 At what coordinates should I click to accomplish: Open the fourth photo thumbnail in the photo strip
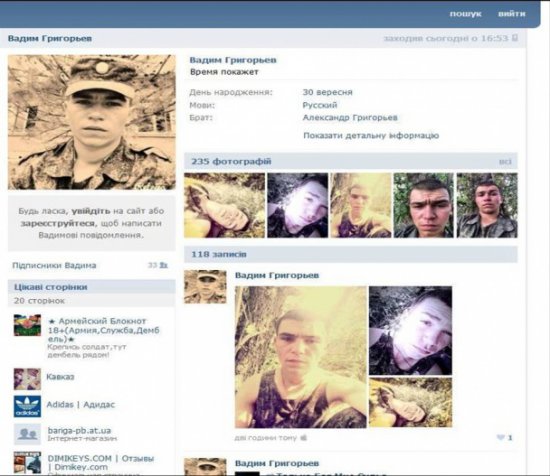[x=423, y=205]
